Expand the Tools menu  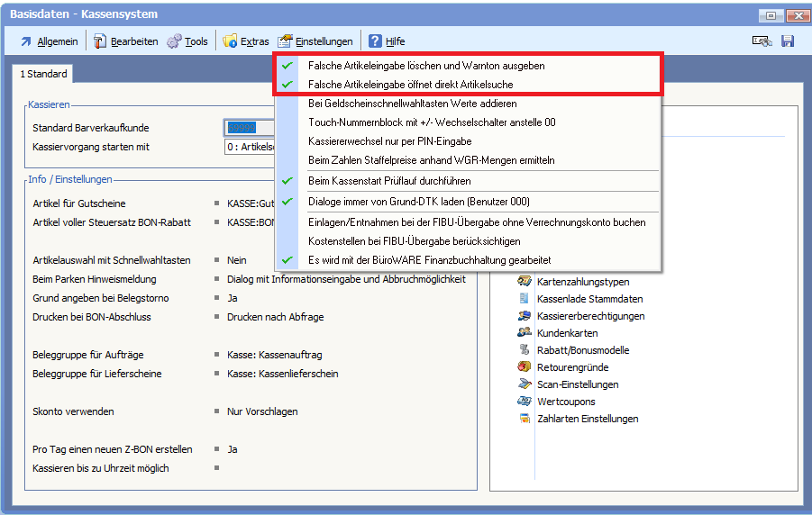tap(187, 41)
